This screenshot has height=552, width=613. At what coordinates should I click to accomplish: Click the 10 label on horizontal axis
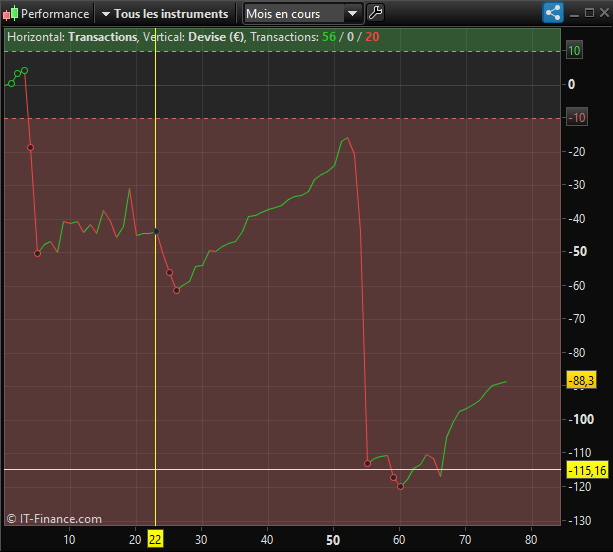pyautogui.click(x=69, y=540)
